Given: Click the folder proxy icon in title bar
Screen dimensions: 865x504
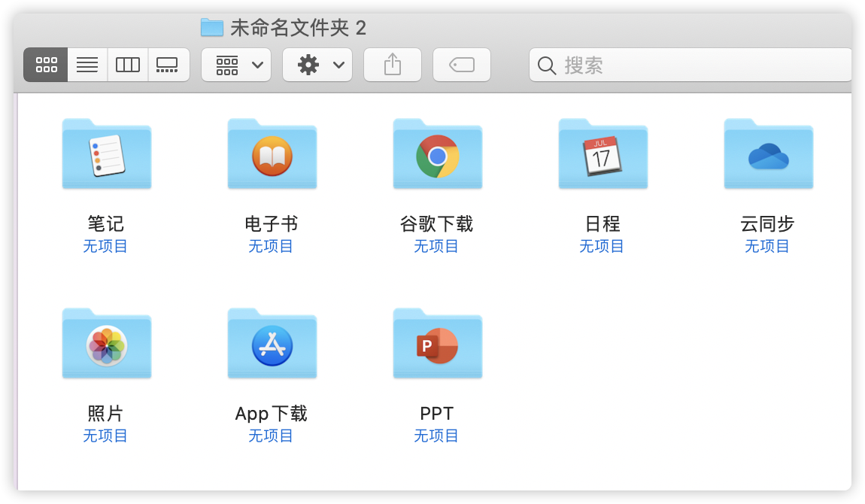Looking at the screenshot, I should 212,27.
